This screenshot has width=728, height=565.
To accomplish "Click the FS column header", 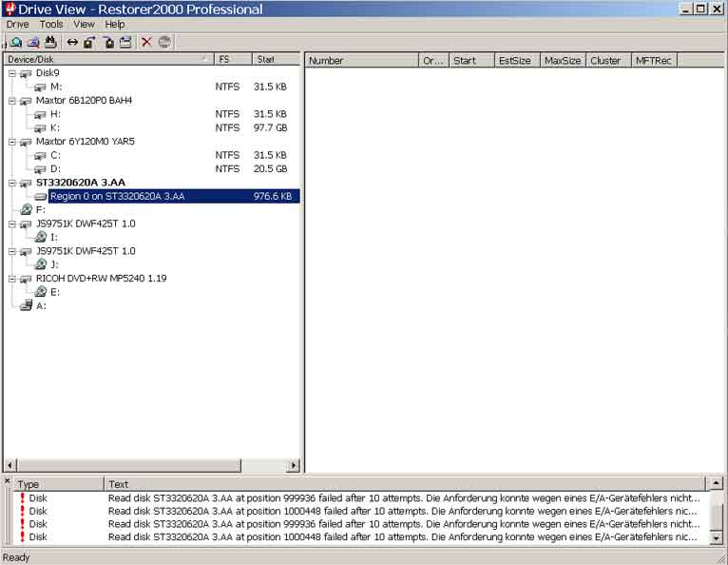I will (x=233, y=60).
